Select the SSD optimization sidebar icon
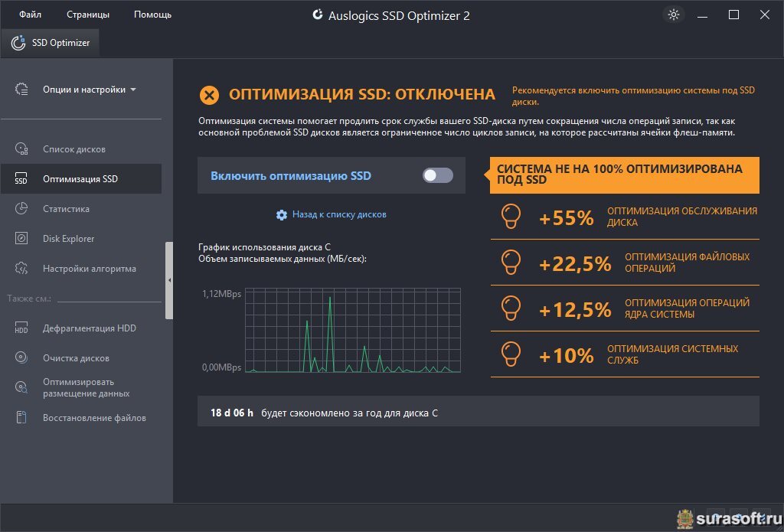The height and width of the screenshot is (532, 784). [21, 179]
